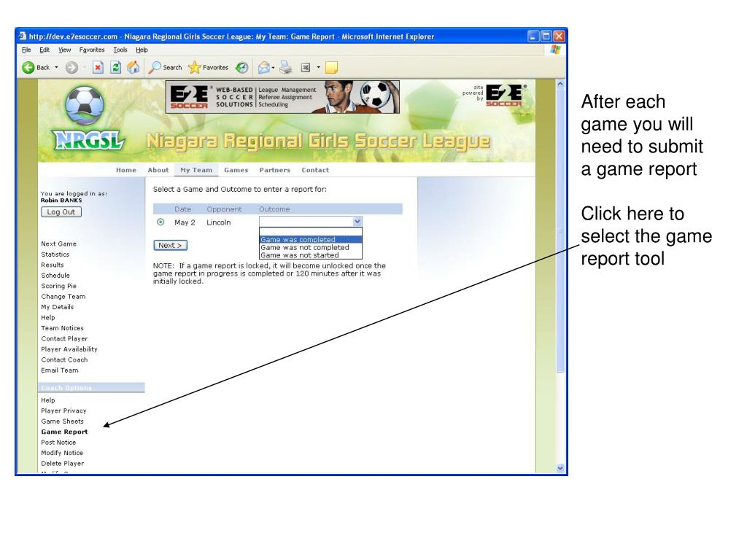This screenshot has width=747, height=560.
Task: Click the Print printer icon
Action: [x=285, y=68]
